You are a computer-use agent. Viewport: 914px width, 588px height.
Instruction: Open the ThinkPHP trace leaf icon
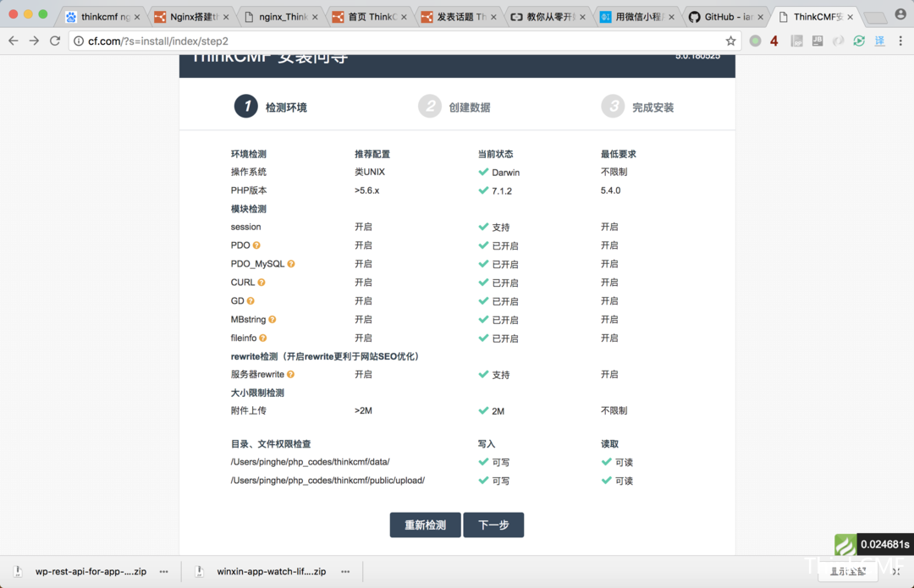tap(845, 545)
